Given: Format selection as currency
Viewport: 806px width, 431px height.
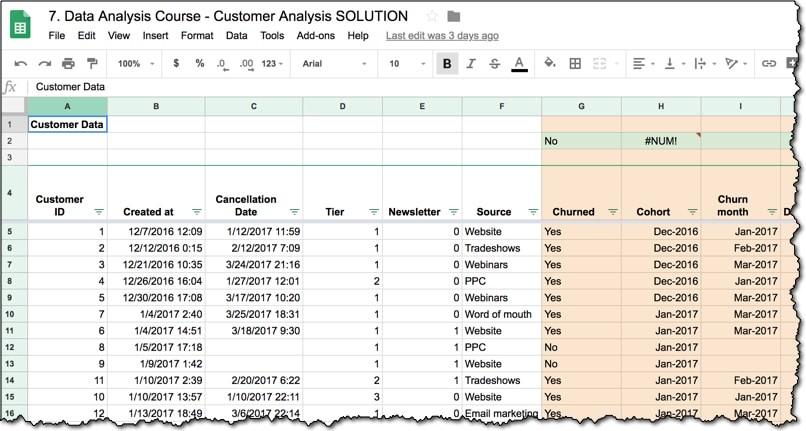Looking at the screenshot, I should click(x=177, y=63).
